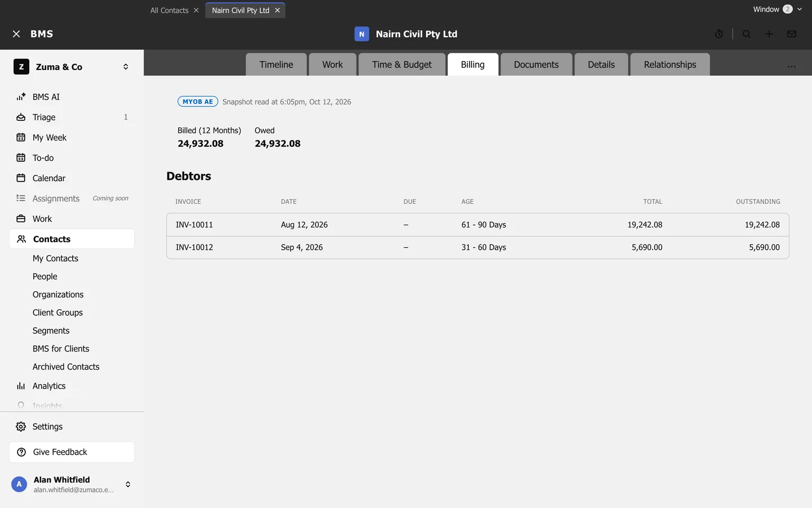812x508 pixels.
Task: Open Analytics in sidebar
Action: [72, 386]
